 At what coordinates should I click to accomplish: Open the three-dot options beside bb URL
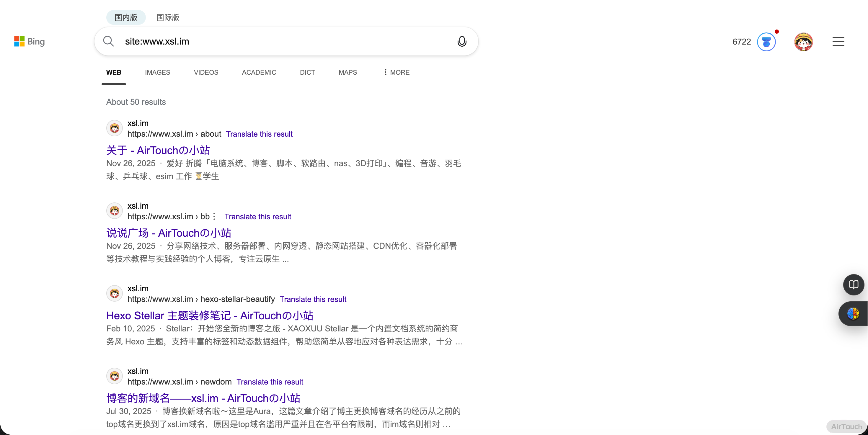pyautogui.click(x=214, y=217)
